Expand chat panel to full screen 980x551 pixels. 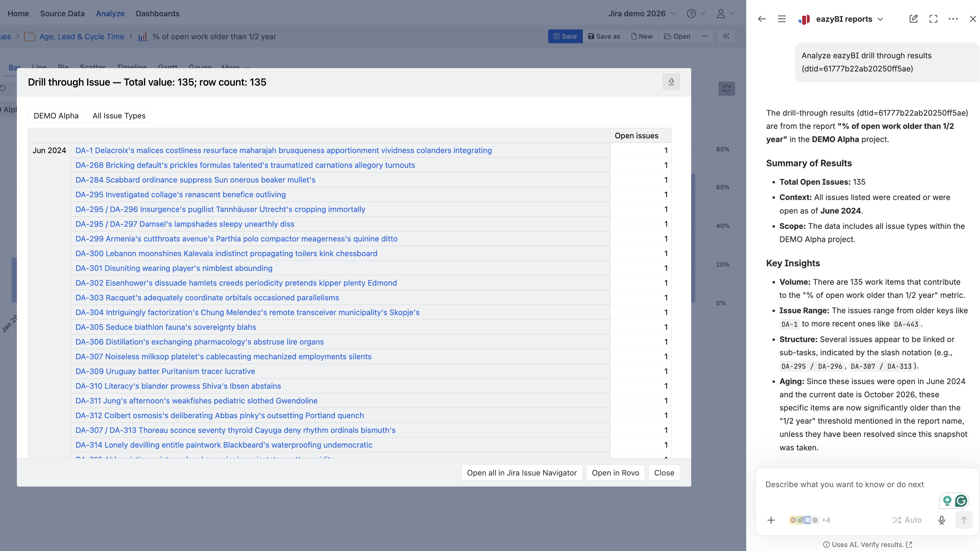point(933,19)
